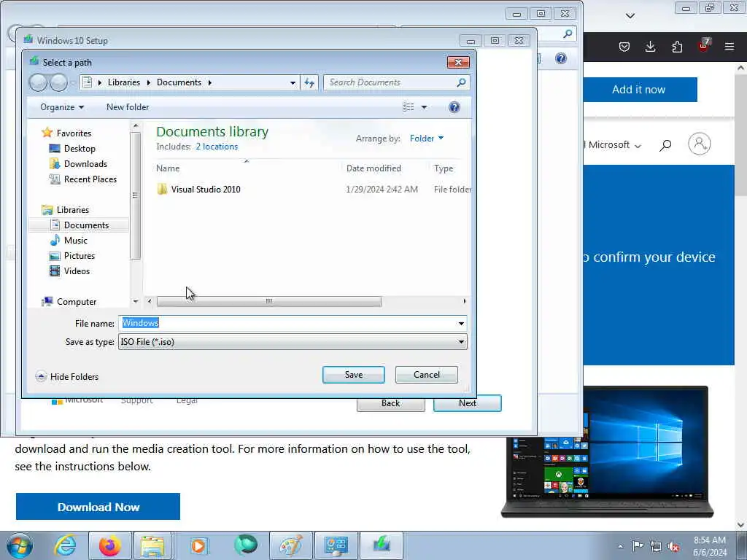Switch to Firefox in the taskbar
Viewport: 747px width, 560px height.
(x=109, y=545)
